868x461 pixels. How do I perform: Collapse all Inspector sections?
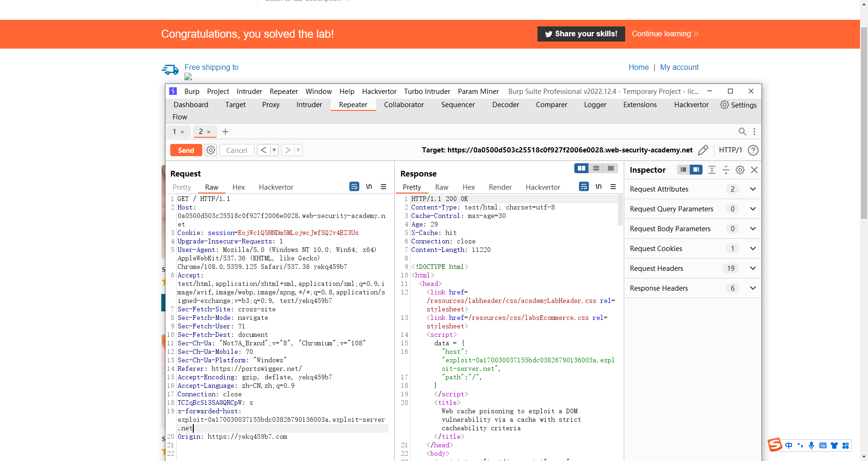coord(726,170)
